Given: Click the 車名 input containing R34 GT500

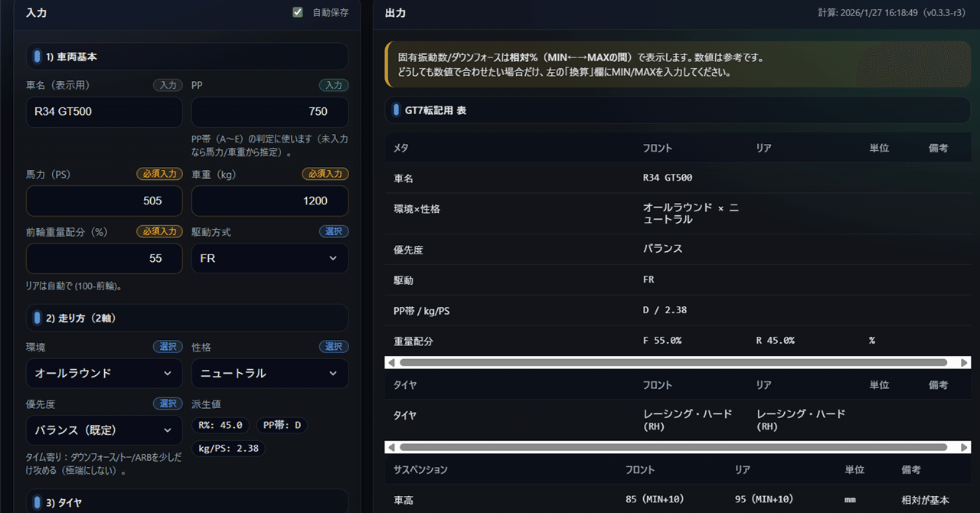Looking at the screenshot, I should click(x=103, y=112).
